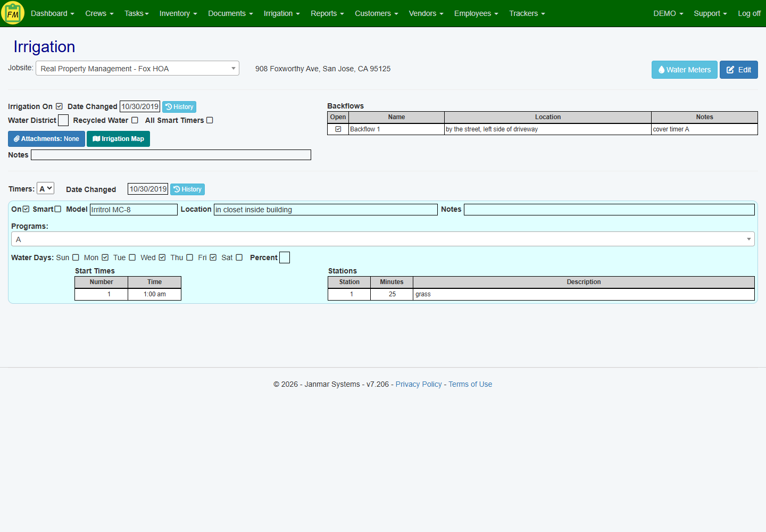This screenshot has height=532, width=766.
Task: Toggle Irrigation On checkbox
Action: click(59, 106)
